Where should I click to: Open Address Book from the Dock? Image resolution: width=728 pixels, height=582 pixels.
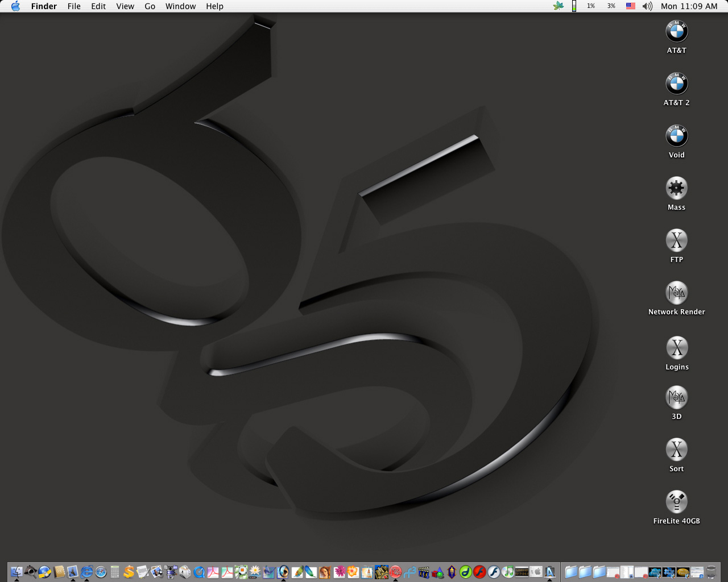click(x=59, y=571)
